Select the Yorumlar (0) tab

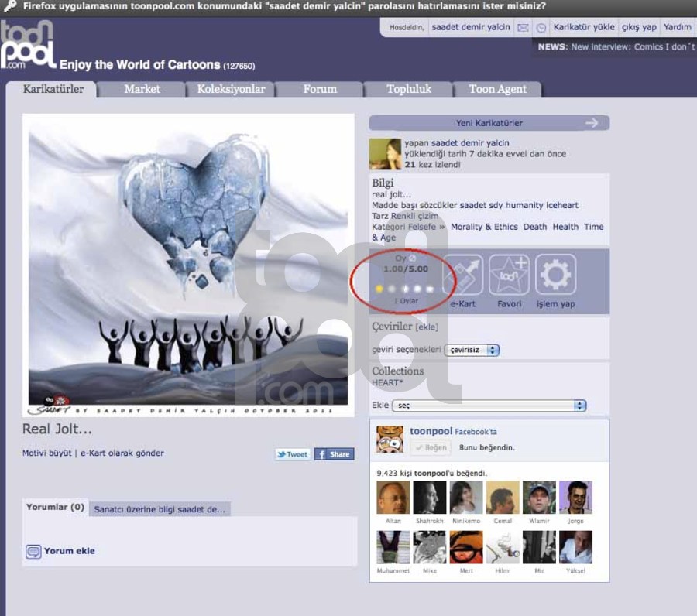click(x=55, y=507)
